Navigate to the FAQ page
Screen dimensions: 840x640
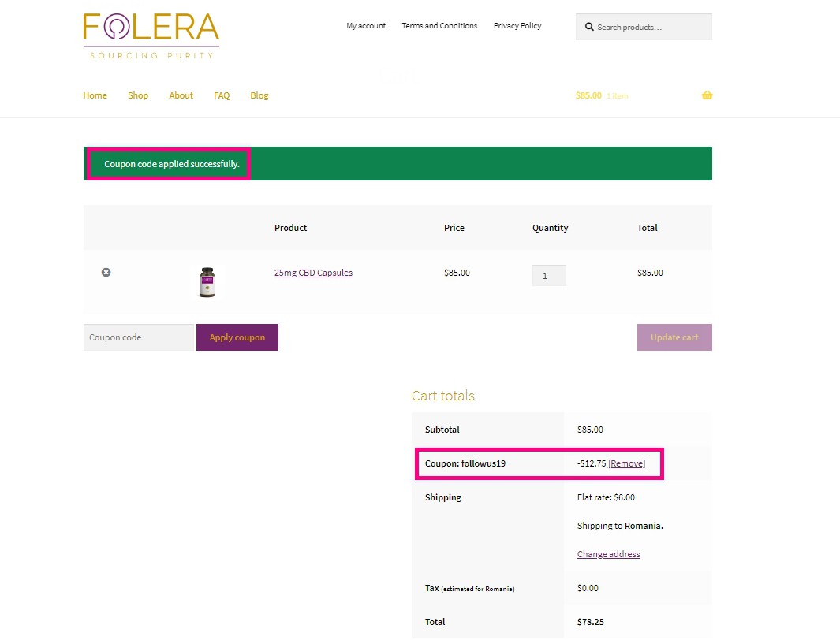[x=222, y=95]
